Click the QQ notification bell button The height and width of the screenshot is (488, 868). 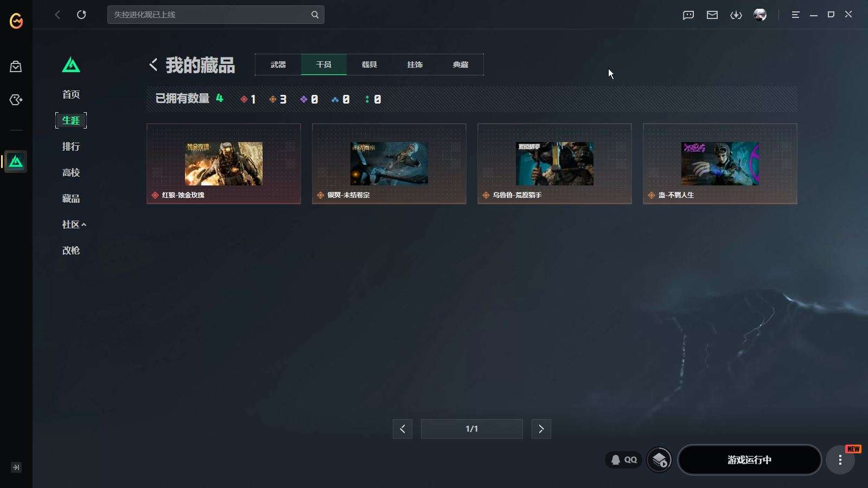coord(623,460)
